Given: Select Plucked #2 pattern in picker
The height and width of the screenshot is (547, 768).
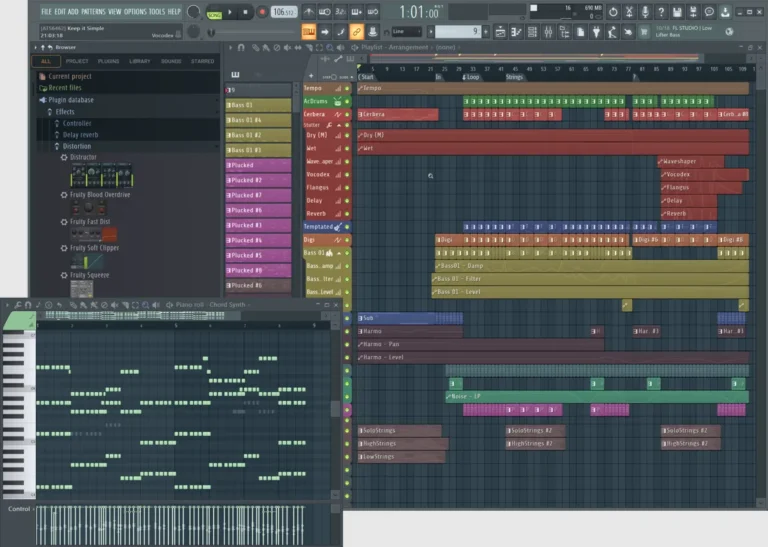Looking at the screenshot, I should pos(258,180).
